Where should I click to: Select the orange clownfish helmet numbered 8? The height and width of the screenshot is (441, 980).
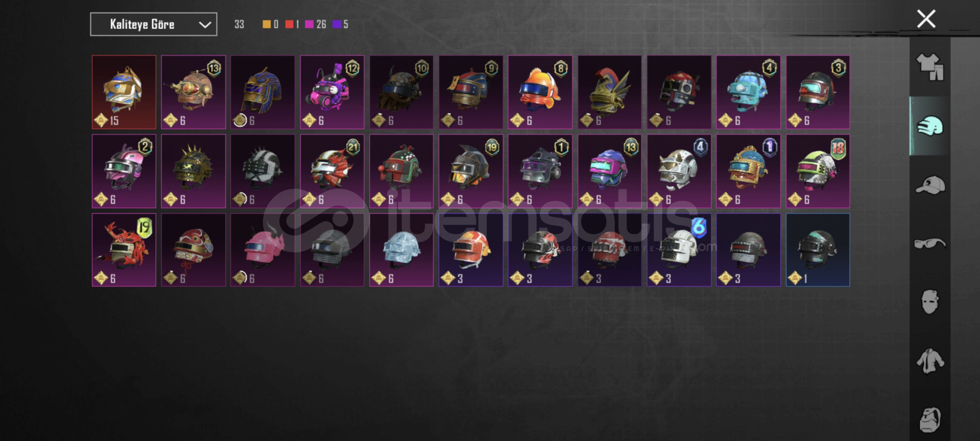[540, 92]
